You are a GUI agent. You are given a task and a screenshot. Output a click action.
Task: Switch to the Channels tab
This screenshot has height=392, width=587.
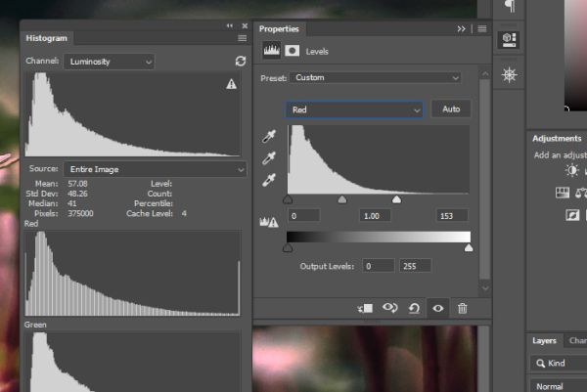(577, 341)
